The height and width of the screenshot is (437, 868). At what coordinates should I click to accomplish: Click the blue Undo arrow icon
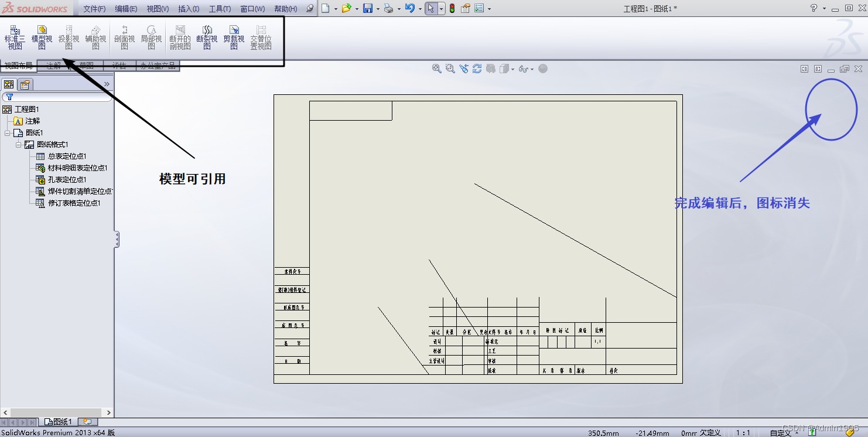click(x=410, y=8)
